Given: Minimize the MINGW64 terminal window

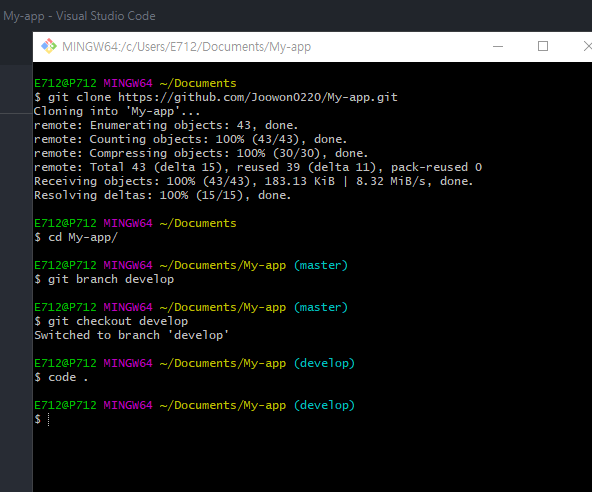Looking at the screenshot, I should [498, 46].
